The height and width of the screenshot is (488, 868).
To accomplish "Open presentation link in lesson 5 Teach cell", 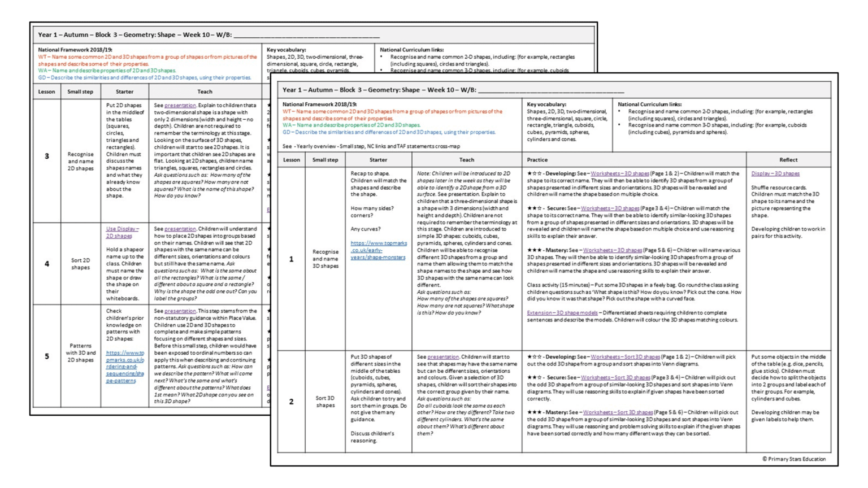I will tap(180, 311).
